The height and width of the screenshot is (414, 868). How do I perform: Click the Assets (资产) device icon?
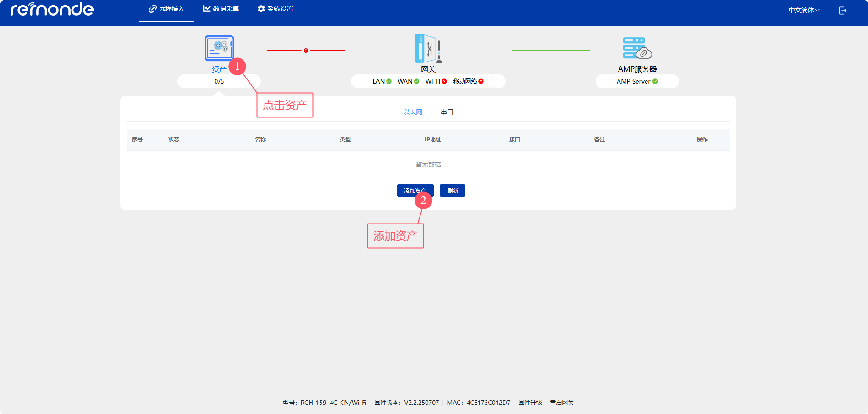(x=219, y=48)
